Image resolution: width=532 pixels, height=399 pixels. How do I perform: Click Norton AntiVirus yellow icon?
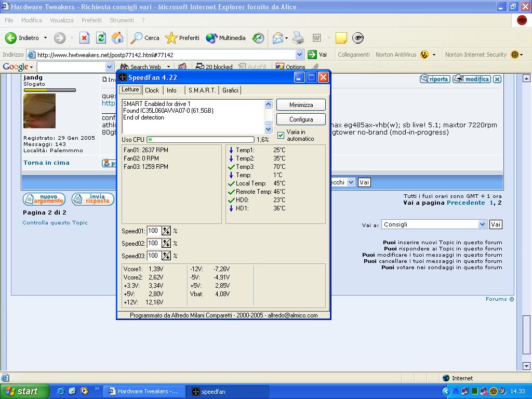pos(424,55)
